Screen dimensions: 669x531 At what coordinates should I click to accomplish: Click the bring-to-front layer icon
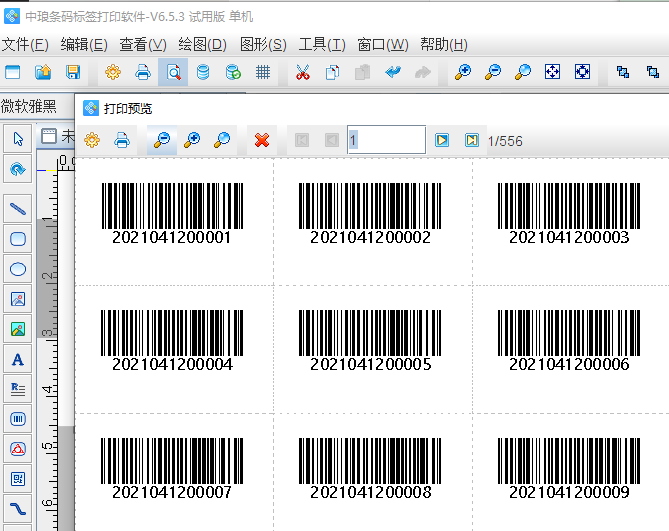622,72
